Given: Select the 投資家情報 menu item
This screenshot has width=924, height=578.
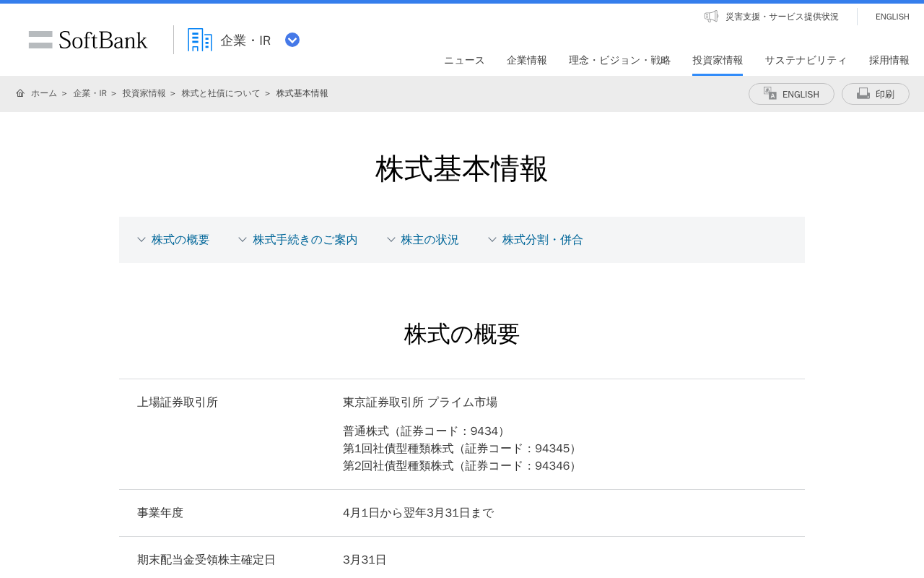Looking at the screenshot, I should 718,60.
